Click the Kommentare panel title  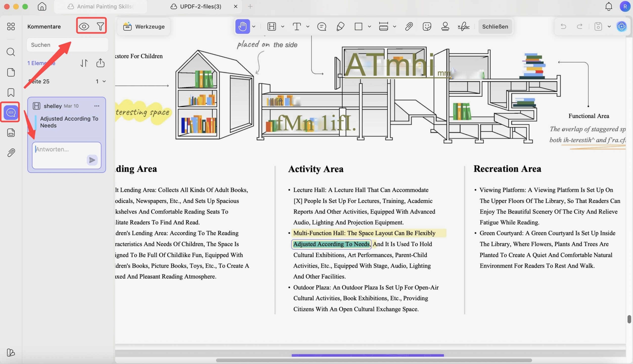click(x=44, y=26)
